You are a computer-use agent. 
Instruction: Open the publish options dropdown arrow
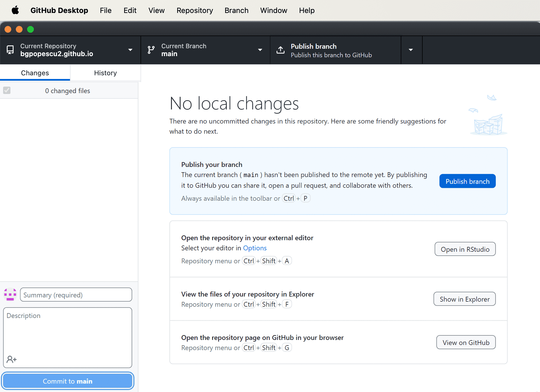[x=411, y=50]
